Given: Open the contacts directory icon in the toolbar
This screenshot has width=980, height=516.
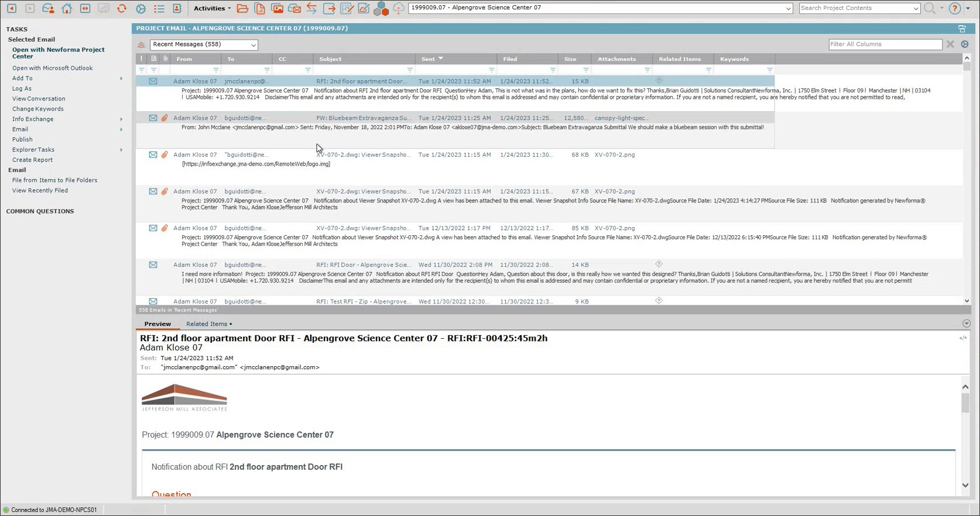Looking at the screenshot, I should click(x=177, y=8).
